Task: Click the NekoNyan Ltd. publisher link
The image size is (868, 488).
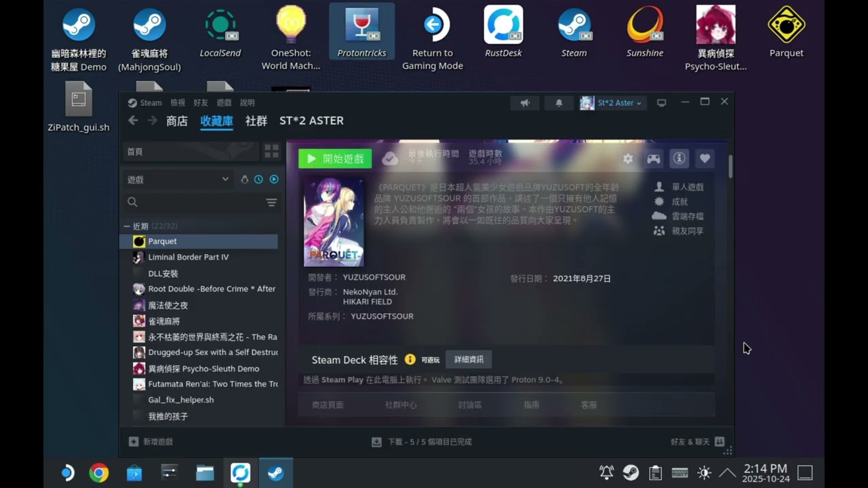Action: point(370,291)
